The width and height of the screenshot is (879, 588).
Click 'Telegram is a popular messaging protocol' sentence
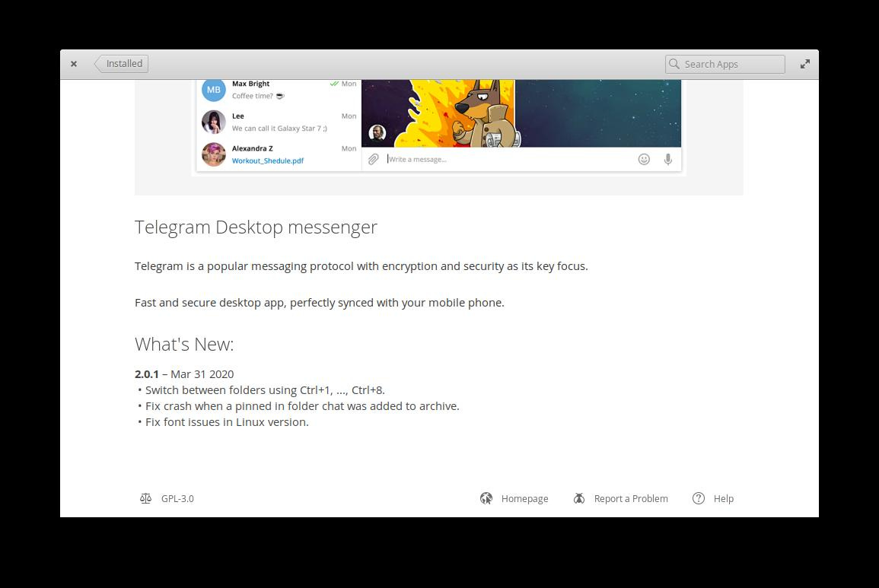(361, 266)
